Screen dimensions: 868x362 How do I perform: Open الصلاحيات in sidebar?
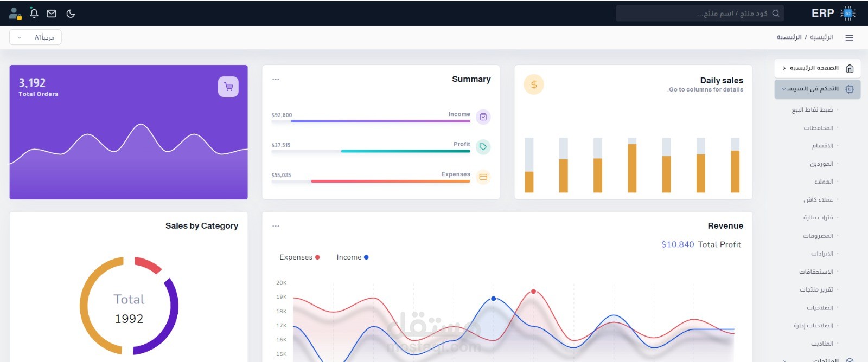[x=820, y=308]
